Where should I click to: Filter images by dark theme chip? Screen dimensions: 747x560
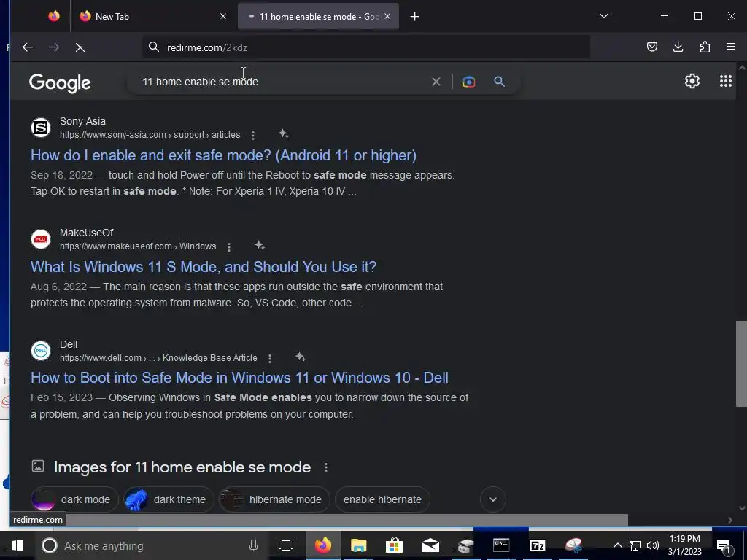click(169, 499)
